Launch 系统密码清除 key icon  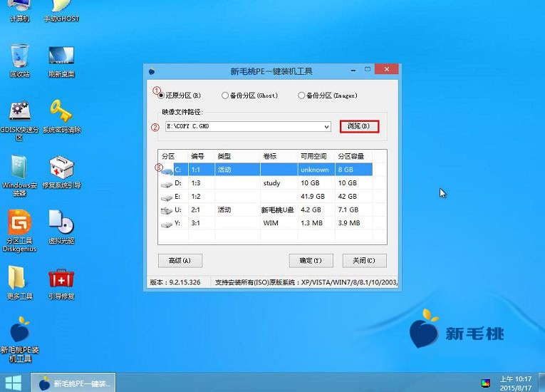tap(61, 116)
